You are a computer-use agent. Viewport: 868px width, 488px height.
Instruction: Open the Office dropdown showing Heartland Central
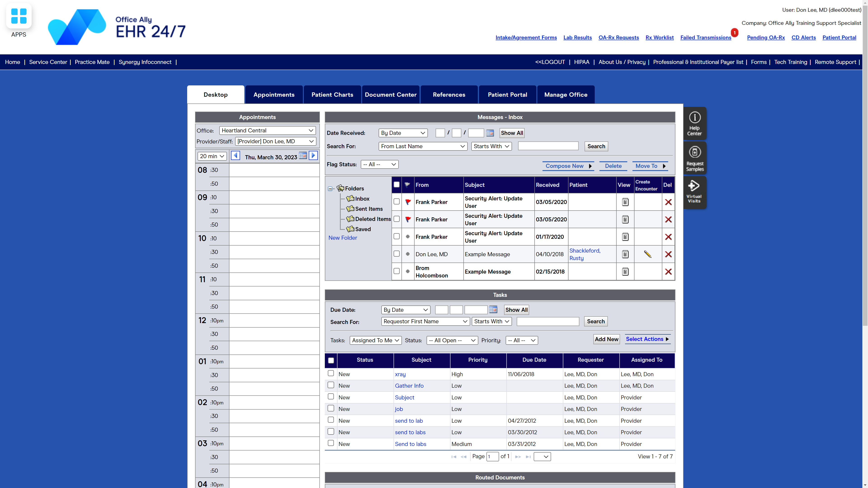click(x=267, y=130)
